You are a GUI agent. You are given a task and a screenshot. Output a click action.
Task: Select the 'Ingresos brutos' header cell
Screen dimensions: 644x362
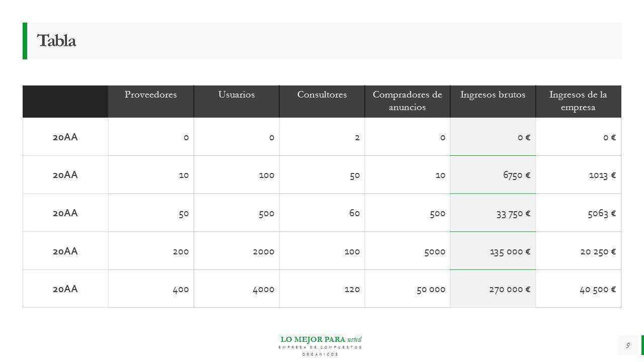point(493,101)
